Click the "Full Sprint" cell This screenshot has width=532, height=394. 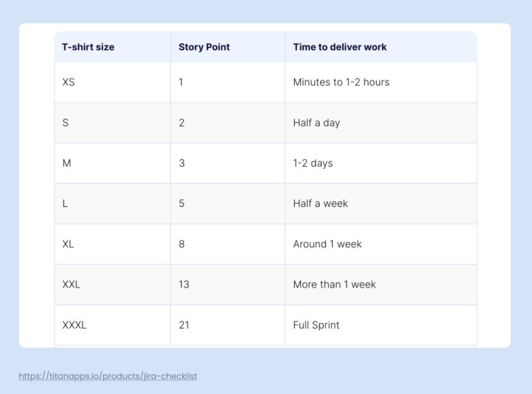316,325
